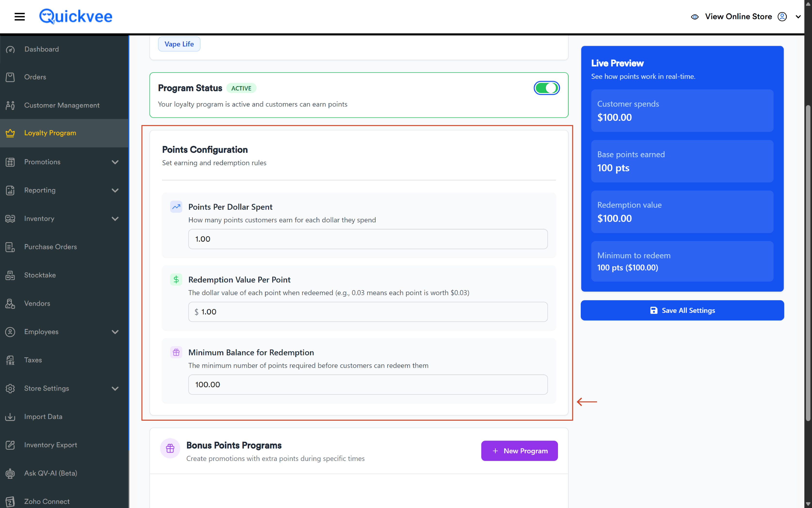The height and width of the screenshot is (508, 812).
Task: Click the New Program button
Action: (x=519, y=451)
